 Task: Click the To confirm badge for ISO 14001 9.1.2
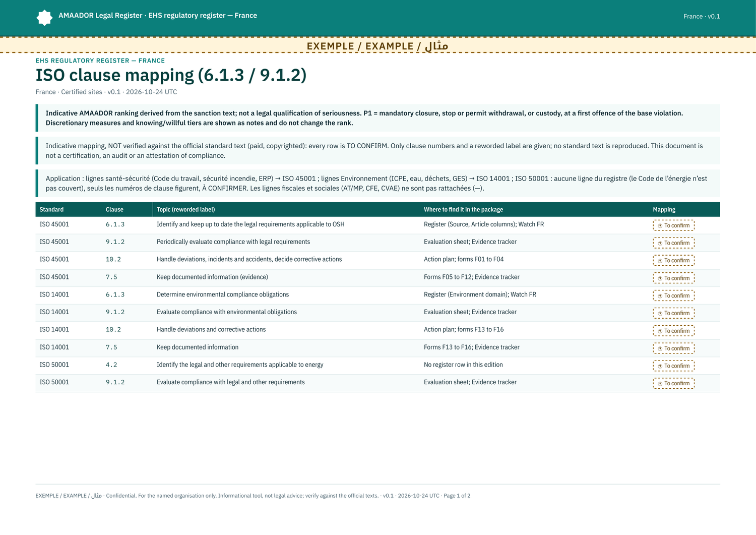click(673, 313)
